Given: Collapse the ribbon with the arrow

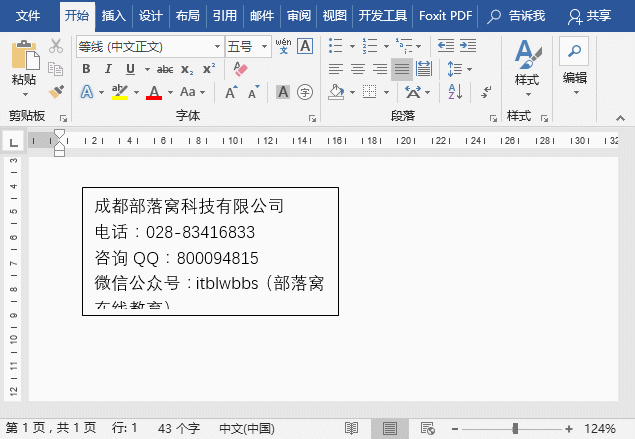Looking at the screenshot, I should click(620, 118).
